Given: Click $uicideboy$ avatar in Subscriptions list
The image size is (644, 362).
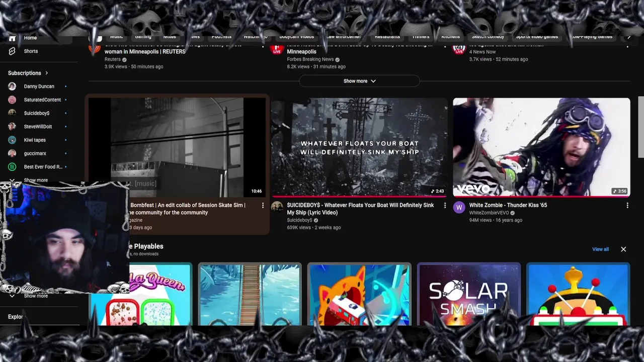Looking at the screenshot, I should 12,113.
